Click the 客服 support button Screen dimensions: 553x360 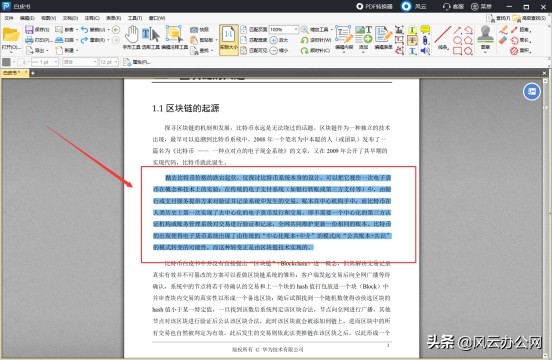453,6
